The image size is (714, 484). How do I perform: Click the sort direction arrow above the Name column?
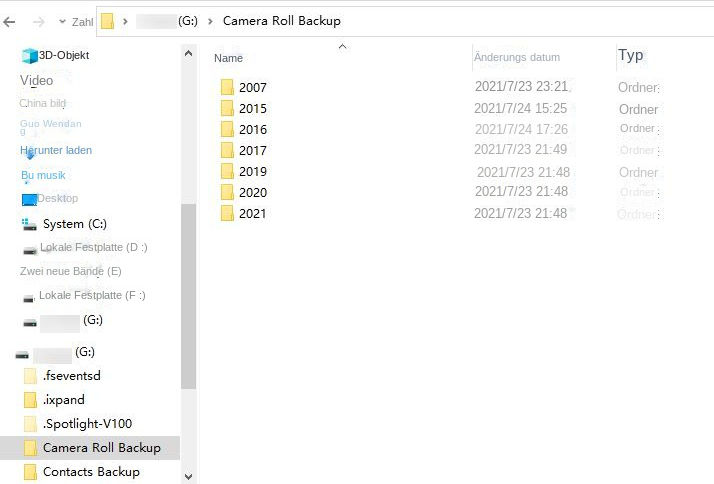[x=343, y=46]
